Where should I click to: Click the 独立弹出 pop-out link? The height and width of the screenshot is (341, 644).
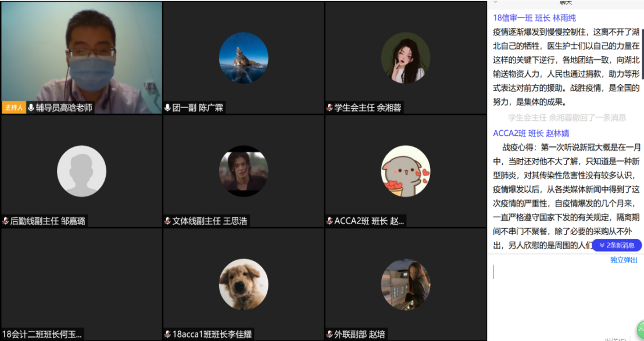pos(624,260)
